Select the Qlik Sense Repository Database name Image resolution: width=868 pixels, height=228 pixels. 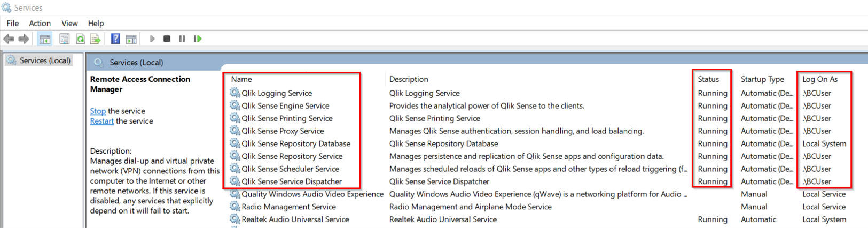point(296,143)
